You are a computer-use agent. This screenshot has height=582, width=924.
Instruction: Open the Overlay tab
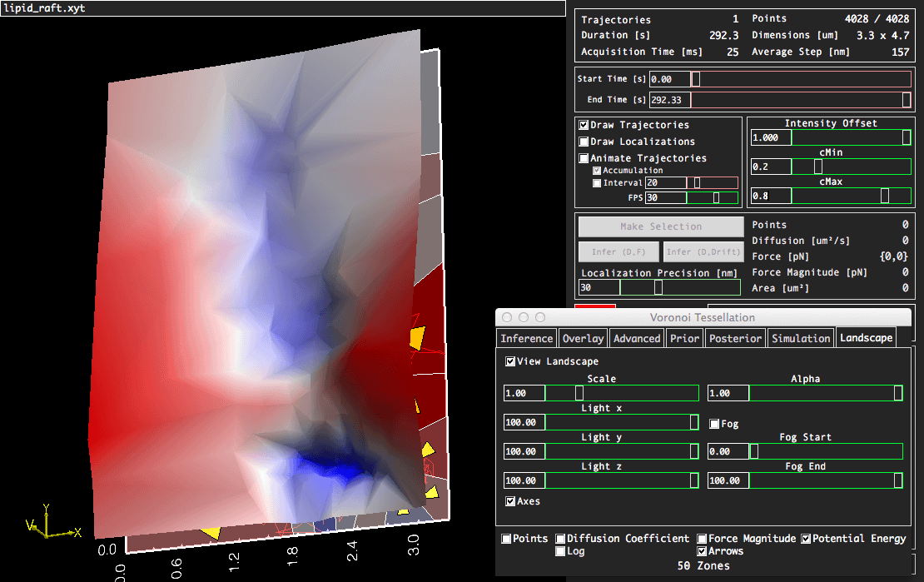(583, 338)
